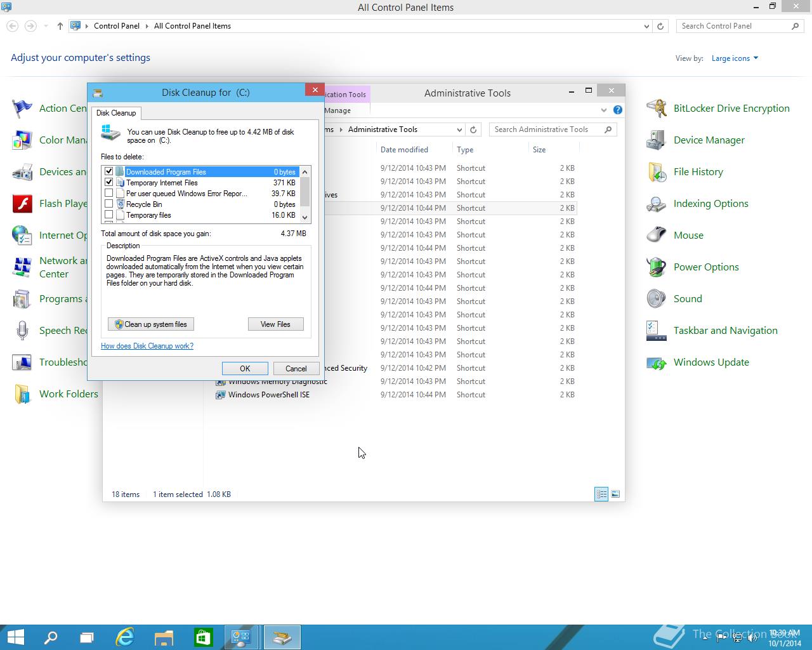This screenshot has width=812, height=650.
Task: Select the Disk Cleanup tab
Action: pos(116,113)
